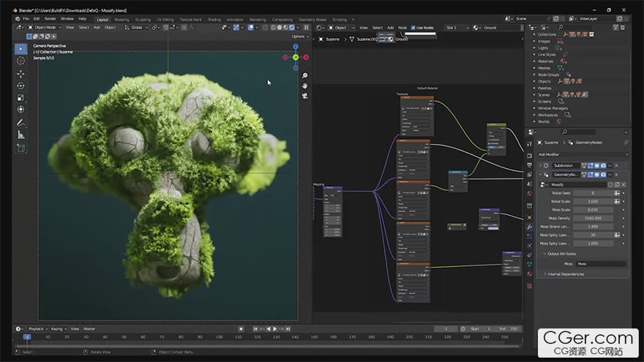644x362 pixels.
Task: Select the Annotate tool in viewport toolbar
Action: [21, 123]
